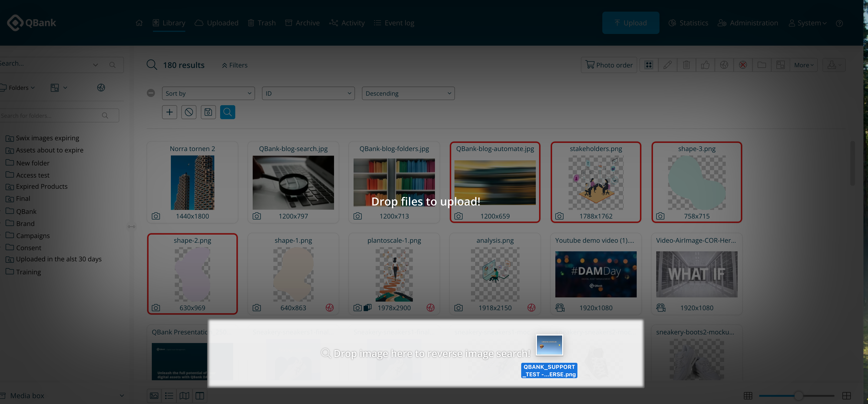Collapse the Filters panel
This screenshot has width=868, height=404.
click(x=235, y=65)
